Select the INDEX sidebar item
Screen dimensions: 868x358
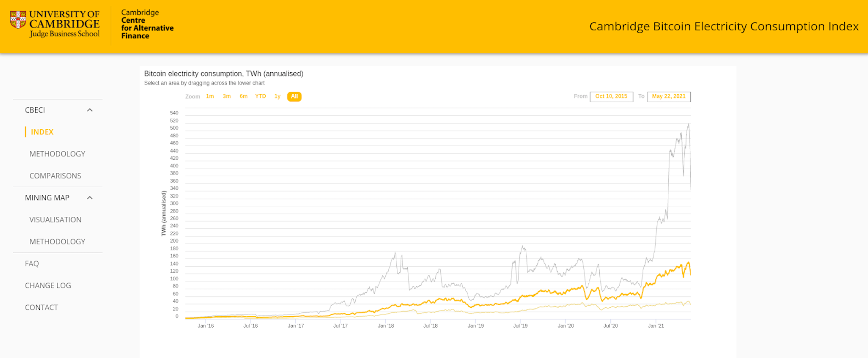coord(42,132)
